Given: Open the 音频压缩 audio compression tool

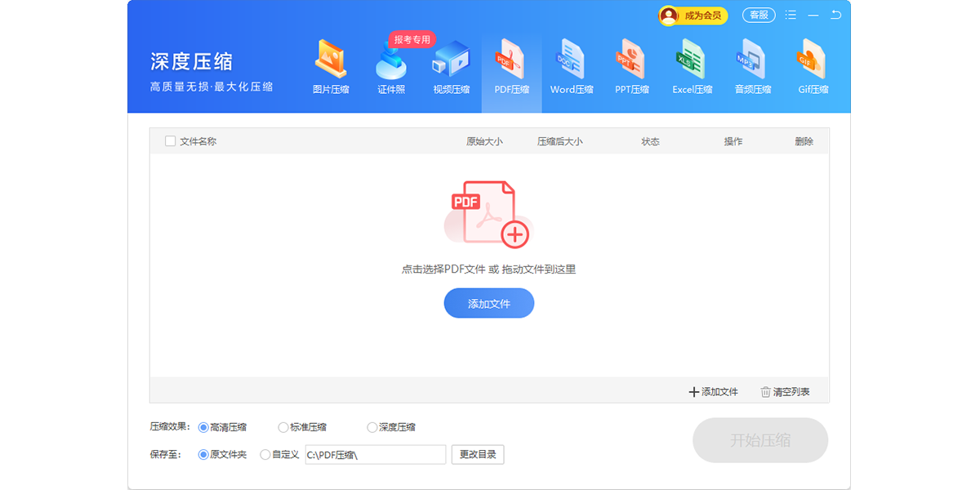Looking at the screenshot, I should click(752, 67).
